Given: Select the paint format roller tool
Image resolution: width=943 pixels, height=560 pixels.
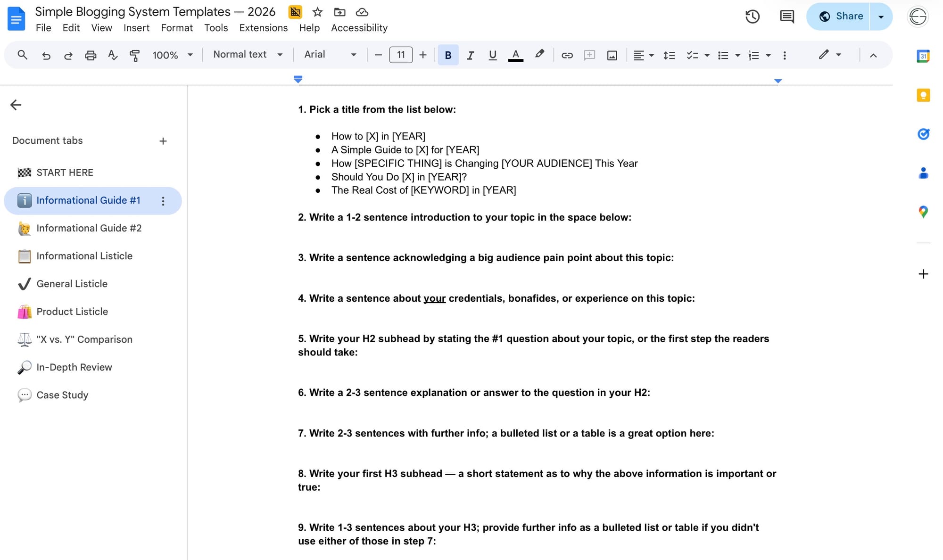Looking at the screenshot, I should pyautogui.click(x=134, y=55).
